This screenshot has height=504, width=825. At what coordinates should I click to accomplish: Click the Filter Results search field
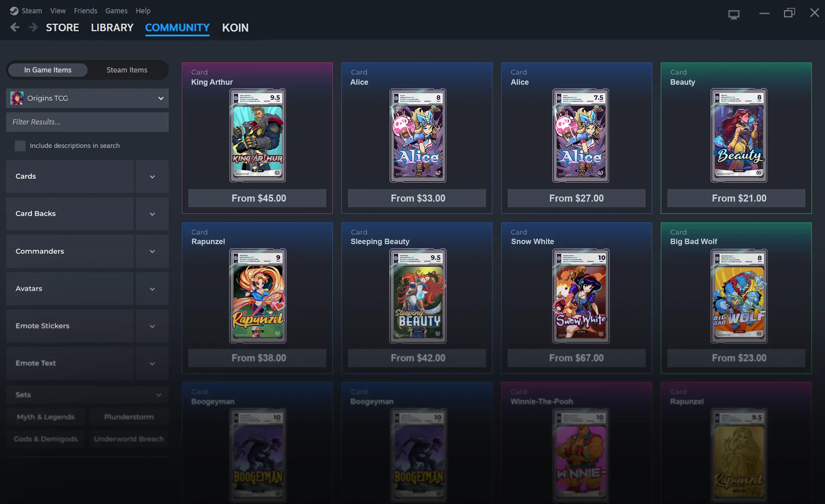[87, 122]
